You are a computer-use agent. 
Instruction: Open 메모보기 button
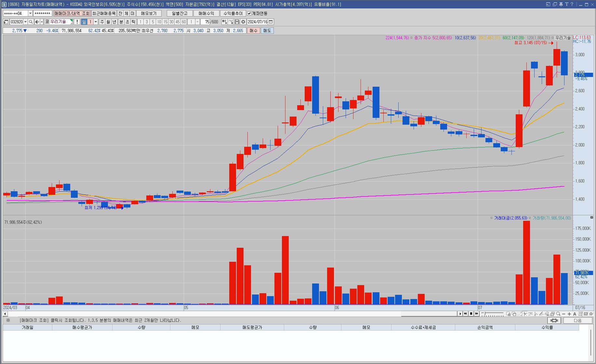click(x=149, y=13)
